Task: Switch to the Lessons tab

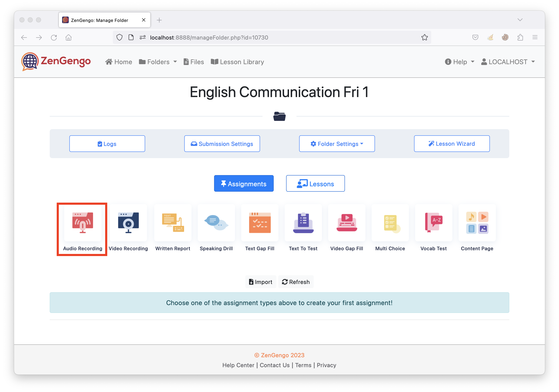Action: tap(315, 184)
